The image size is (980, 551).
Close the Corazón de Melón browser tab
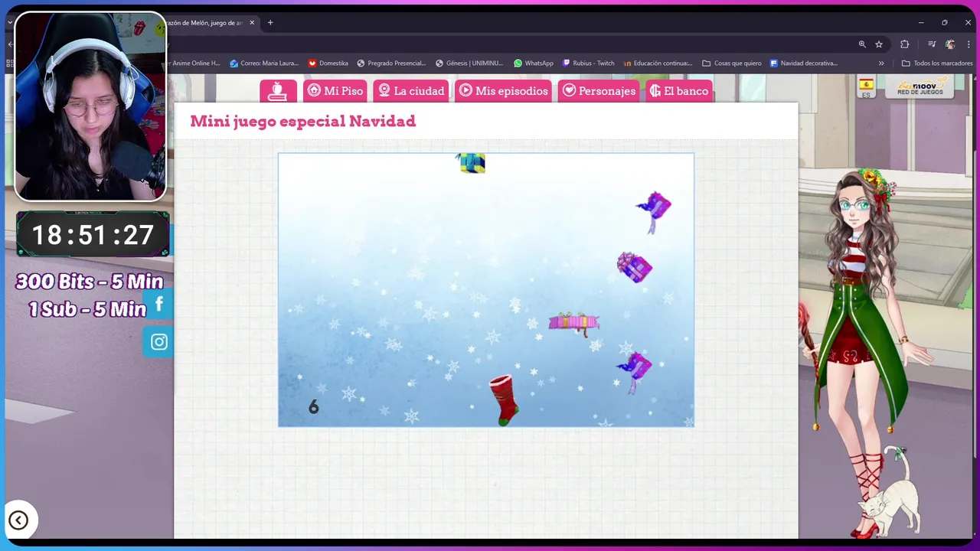pyautogui.click(x=252, y=23)
